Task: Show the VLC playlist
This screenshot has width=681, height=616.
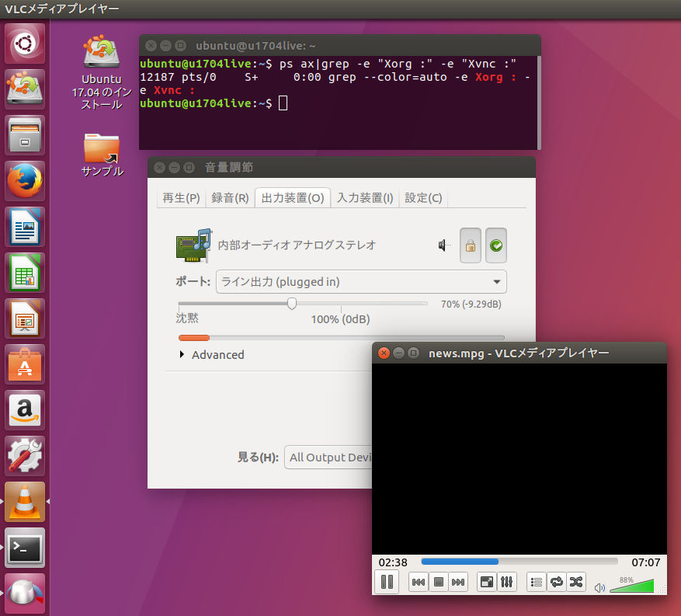Action: (537, 582)
